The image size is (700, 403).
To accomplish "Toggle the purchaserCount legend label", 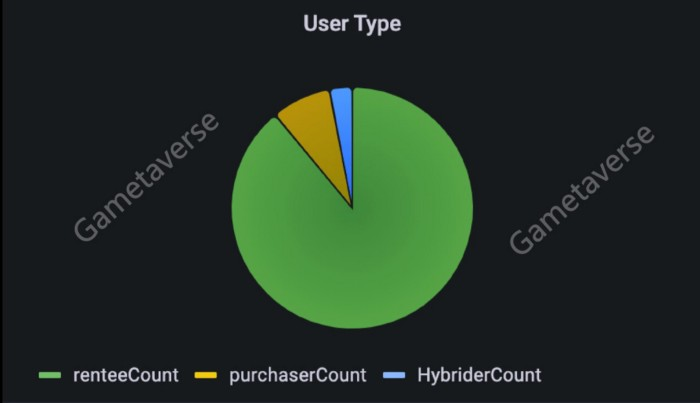I will pos(298,375).
